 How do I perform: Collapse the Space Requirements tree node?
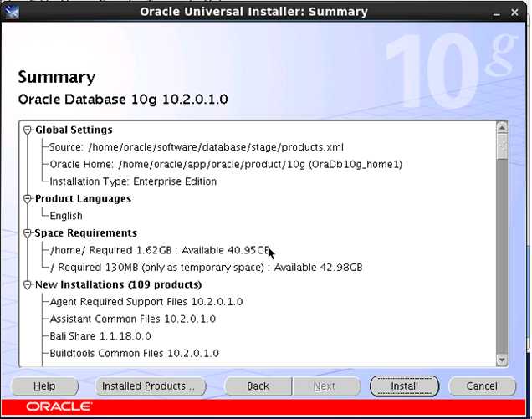[28, 233]
